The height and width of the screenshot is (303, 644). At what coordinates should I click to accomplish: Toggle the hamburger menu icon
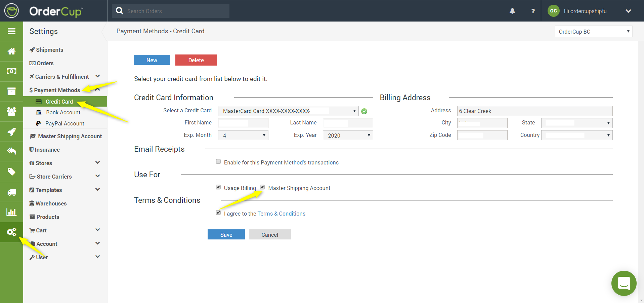point(11,31)
